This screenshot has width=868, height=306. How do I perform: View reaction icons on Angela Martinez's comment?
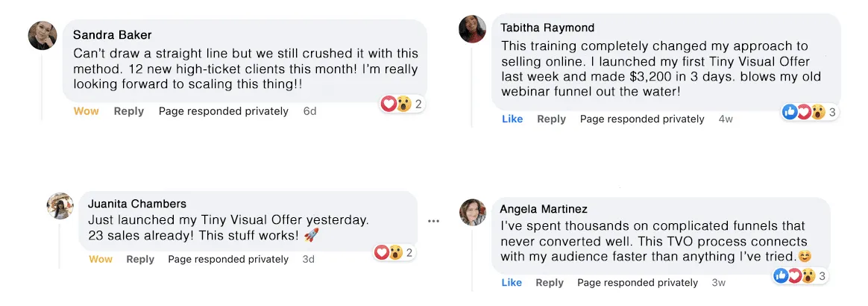tap(800, 275)
